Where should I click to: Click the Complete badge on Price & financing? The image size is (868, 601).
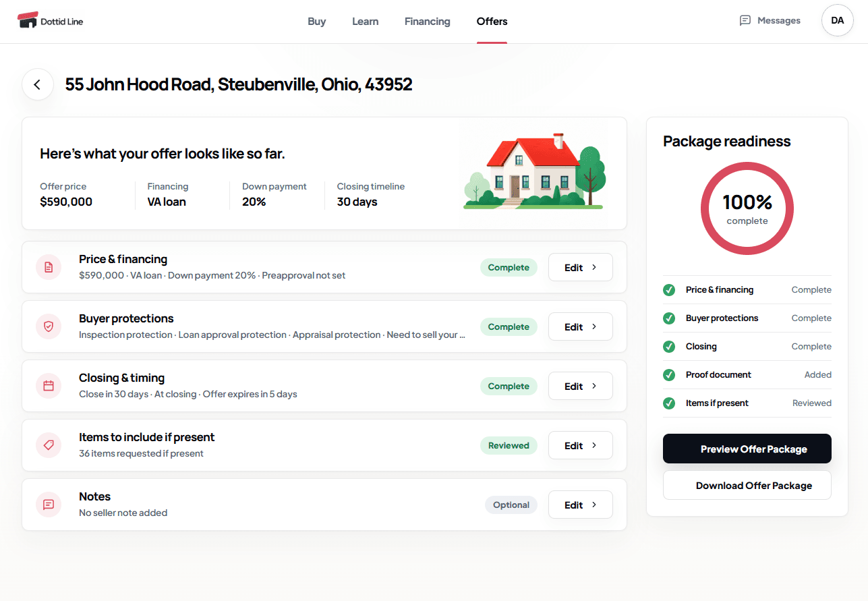click(x=509, y=267)
